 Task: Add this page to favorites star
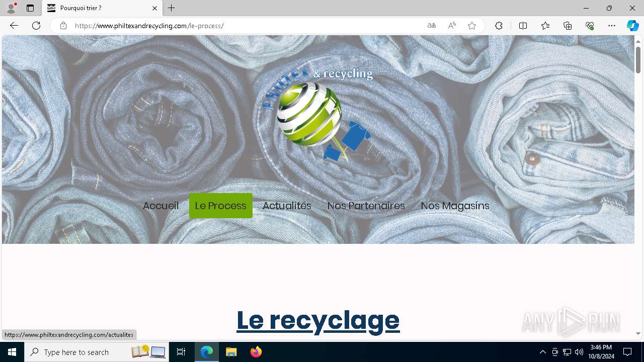pos(472,26)
